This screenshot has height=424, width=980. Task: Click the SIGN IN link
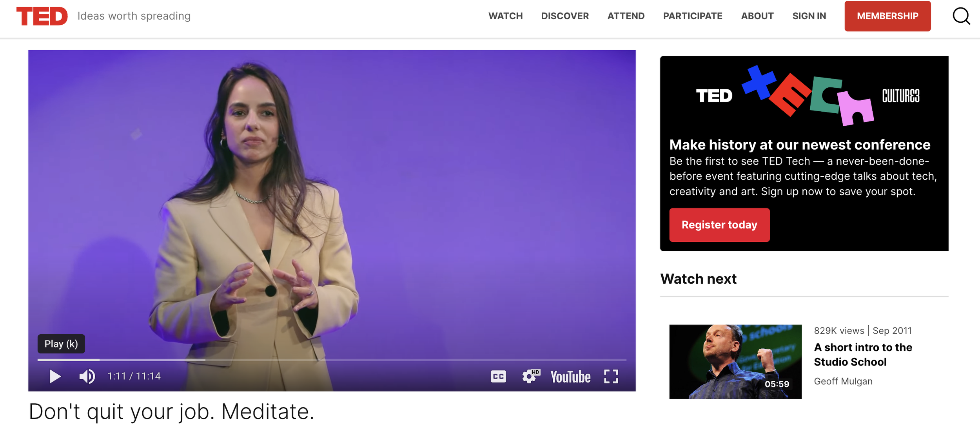(x=809, y=16)
